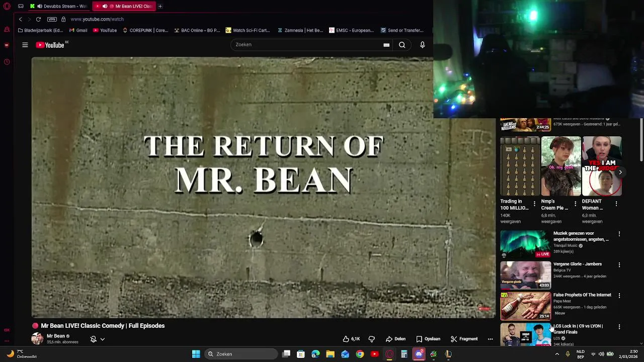Open options for LCS Lock In video
The width and height of the screenshot is (644, 362).
click(619, 327)
